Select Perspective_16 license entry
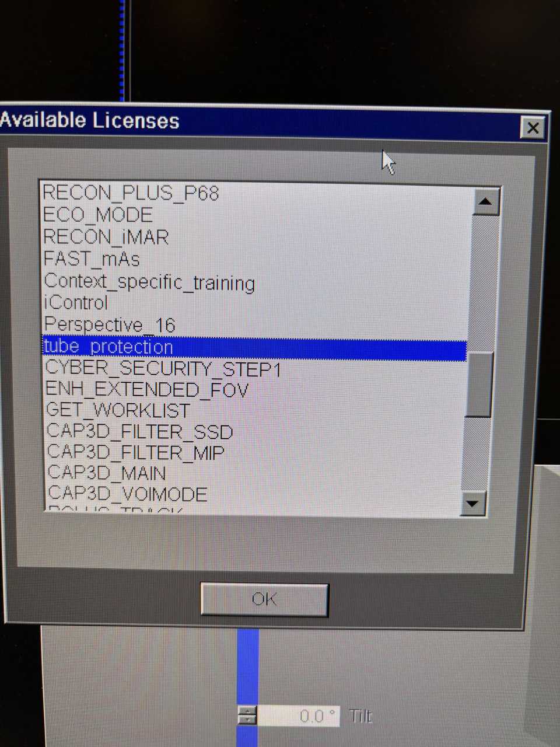The image size is (560, 747). point(110,325)
